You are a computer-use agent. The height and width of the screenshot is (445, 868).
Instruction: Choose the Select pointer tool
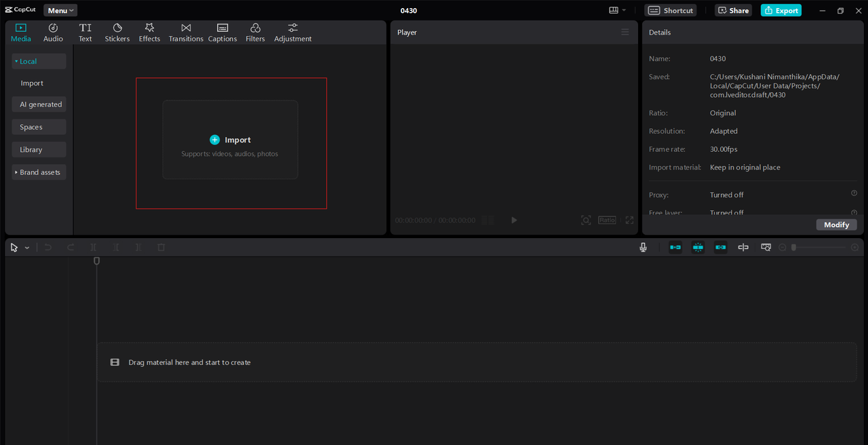coord(14,248)
